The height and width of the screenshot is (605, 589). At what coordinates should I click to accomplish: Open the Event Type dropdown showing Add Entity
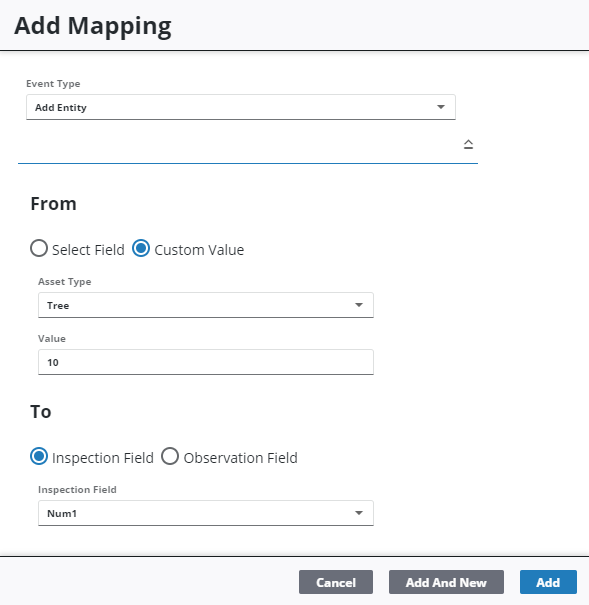[x=241, y=107]
